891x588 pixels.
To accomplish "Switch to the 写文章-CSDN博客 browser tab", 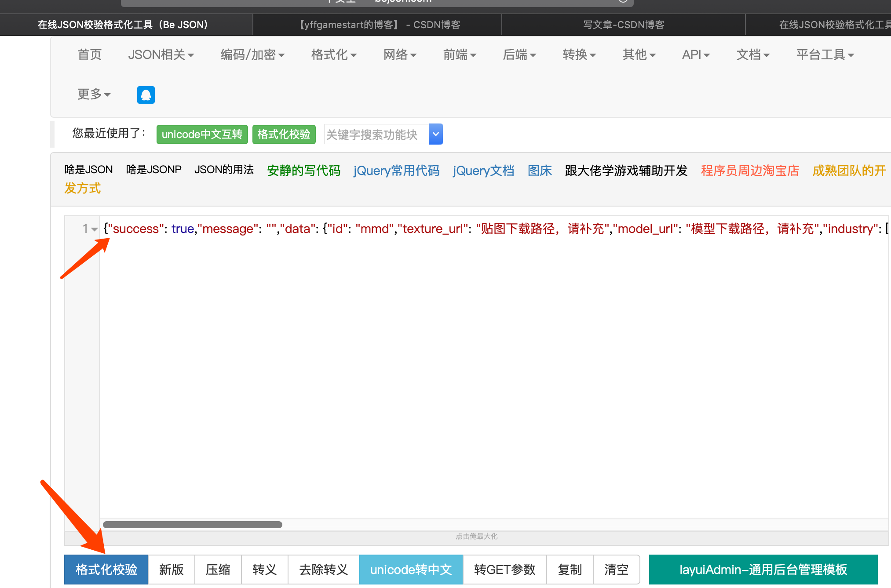I will pyautogui.click(x=623, y=25).
